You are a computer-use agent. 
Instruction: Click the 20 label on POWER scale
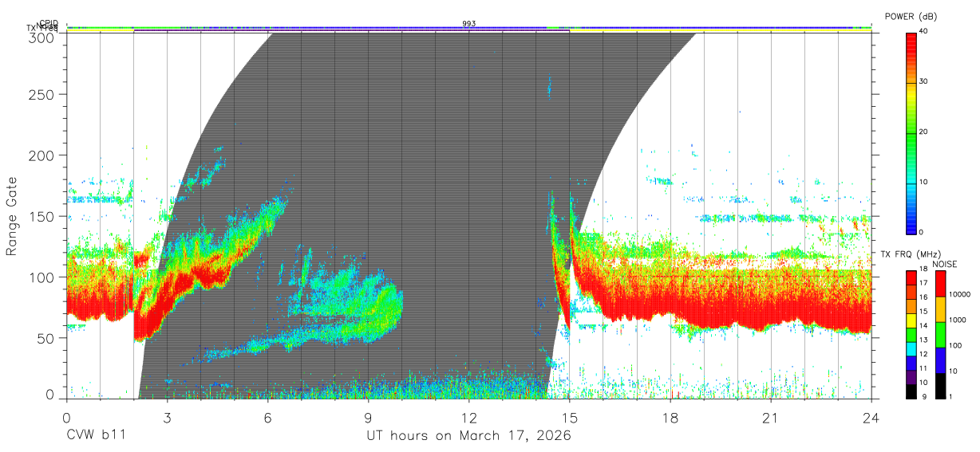click(924, 132)
